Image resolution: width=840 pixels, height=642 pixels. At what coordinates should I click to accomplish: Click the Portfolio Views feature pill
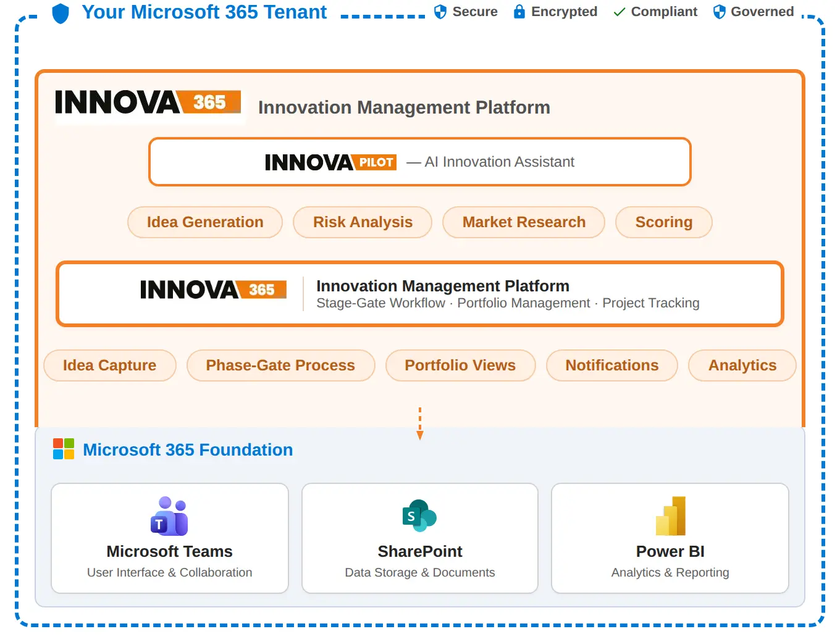tap(460, 365)
